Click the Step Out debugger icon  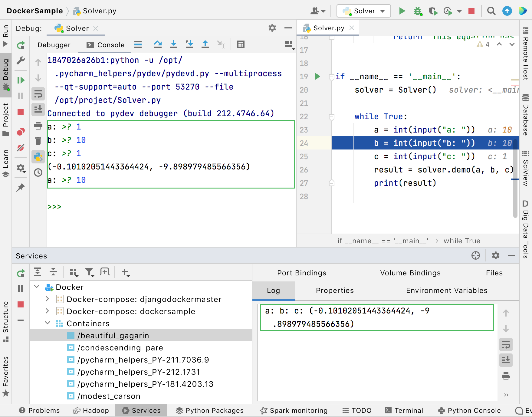[x=205, y=44]
